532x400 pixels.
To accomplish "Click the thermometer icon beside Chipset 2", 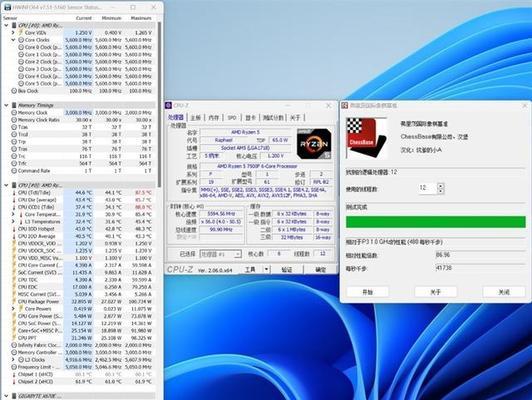I will pyautogui.click(x=14, y=382).
